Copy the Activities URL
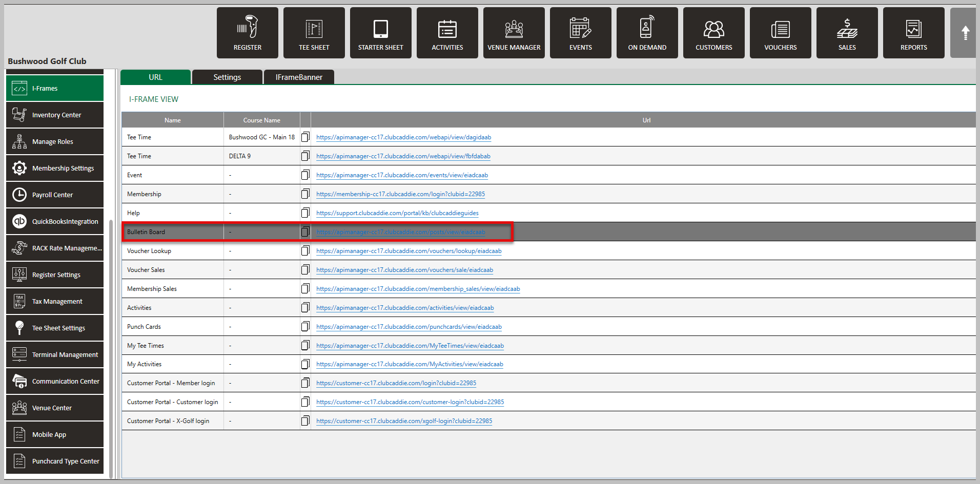This screenshot has width=980, height=484. click(305, 307)
